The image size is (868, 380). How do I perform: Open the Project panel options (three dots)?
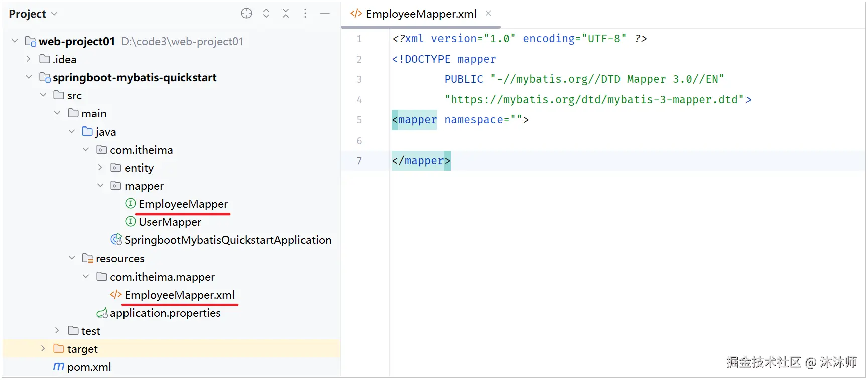(305, 14)
